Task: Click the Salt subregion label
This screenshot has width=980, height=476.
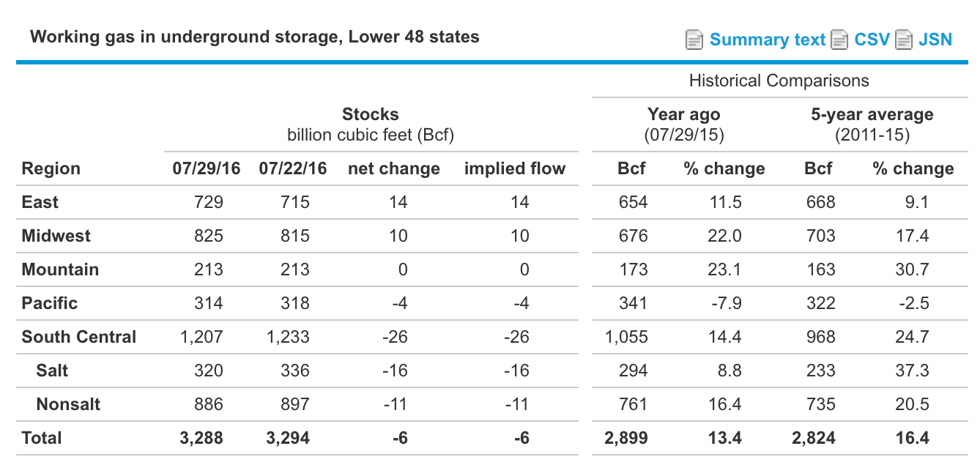Action: click(52, 371)
